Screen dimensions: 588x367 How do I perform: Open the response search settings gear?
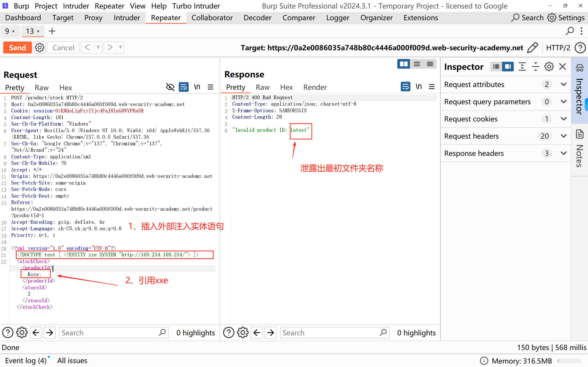[x=242, y=333]
